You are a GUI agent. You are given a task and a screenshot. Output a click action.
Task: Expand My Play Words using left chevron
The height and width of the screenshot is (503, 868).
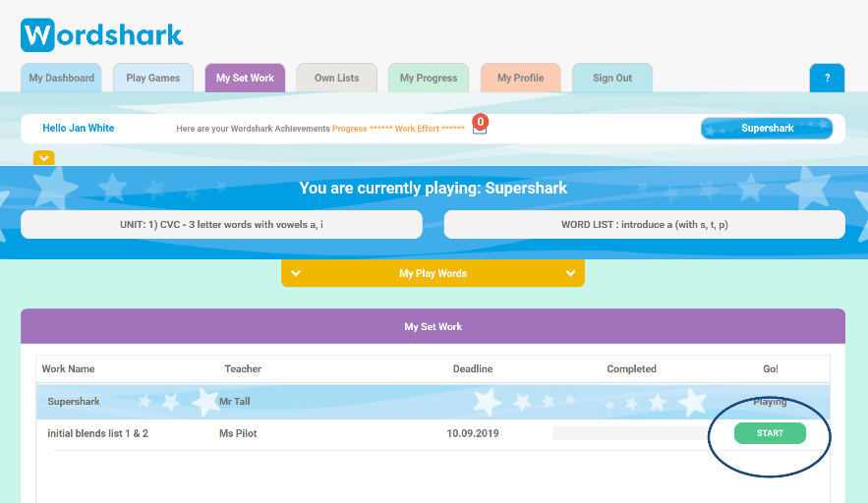pos(296,273)
